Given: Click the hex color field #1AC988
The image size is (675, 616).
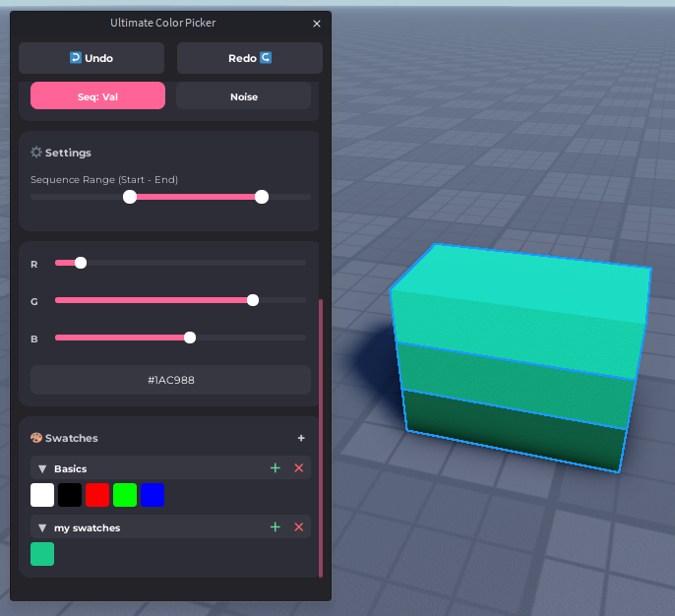Looking at the screenshot, I should click(170, 380).
